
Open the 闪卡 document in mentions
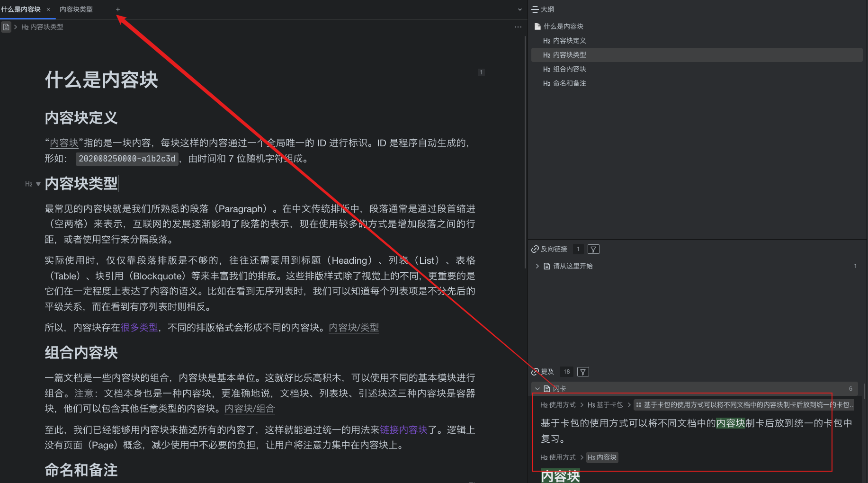tap(559, 389)
